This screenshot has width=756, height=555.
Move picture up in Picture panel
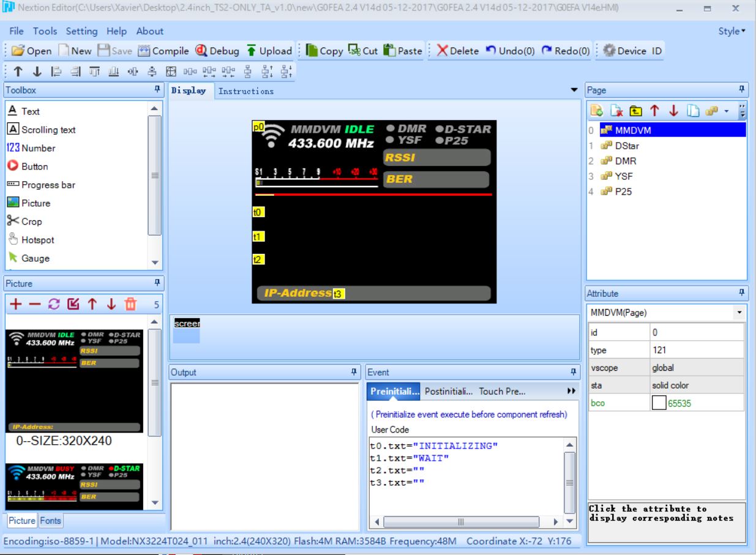pos(92,304)
